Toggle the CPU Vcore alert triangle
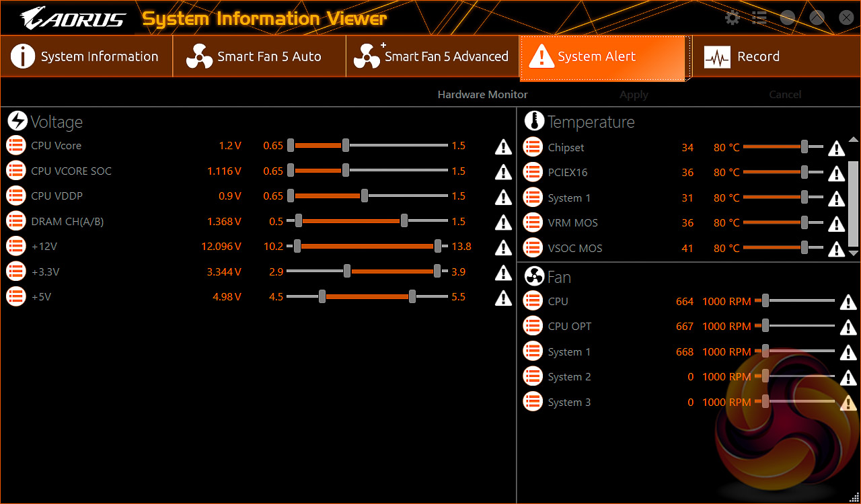Viewport: 861px width, 504px height. pos(503,146)
